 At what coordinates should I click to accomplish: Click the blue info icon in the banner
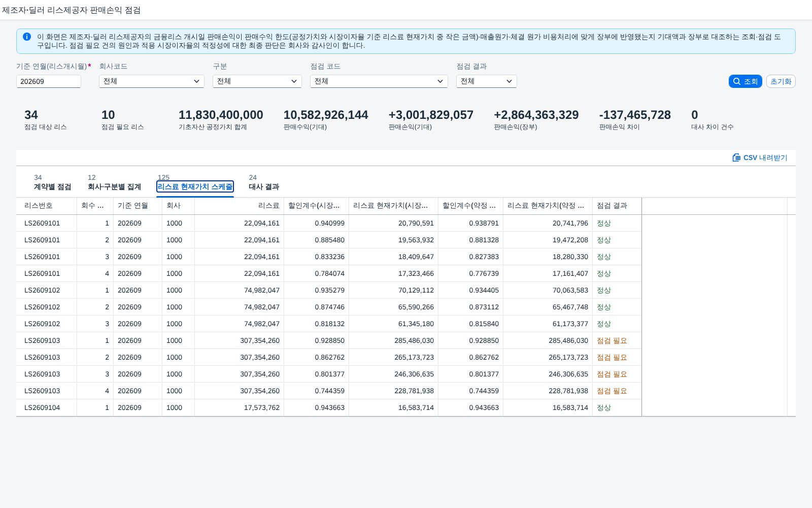click(x=27, y=37)
